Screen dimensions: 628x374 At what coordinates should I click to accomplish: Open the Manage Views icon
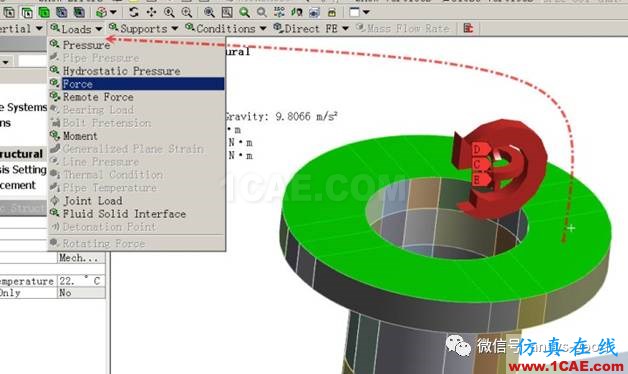[x=314, y=12]
